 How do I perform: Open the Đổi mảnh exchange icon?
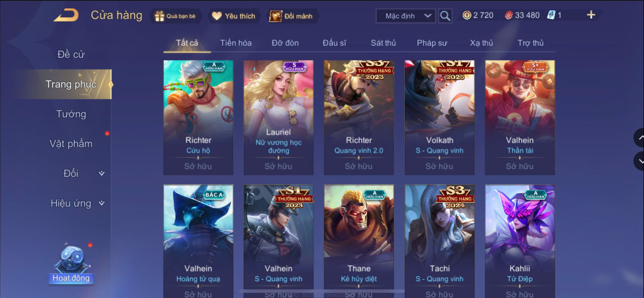[x=275, y=16]
